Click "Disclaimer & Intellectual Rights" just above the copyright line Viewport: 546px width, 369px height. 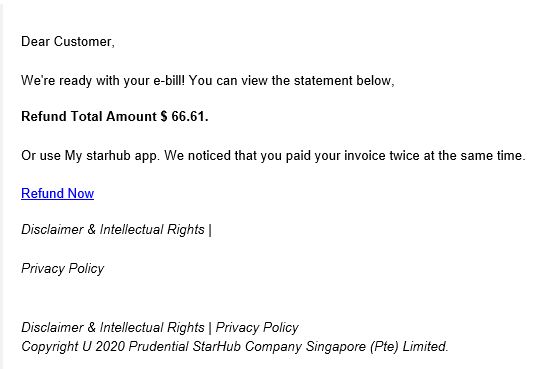(113, 327)
